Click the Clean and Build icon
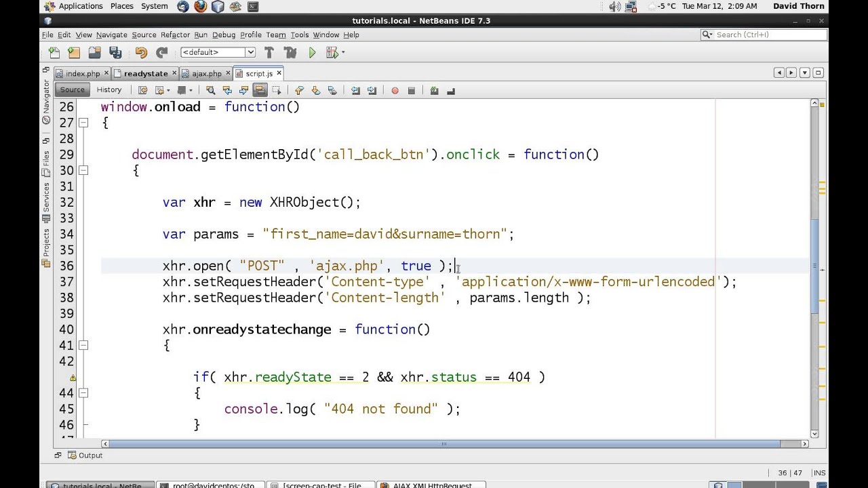The image size is (868, 488). pyautogui.click(x=290, y=52)
